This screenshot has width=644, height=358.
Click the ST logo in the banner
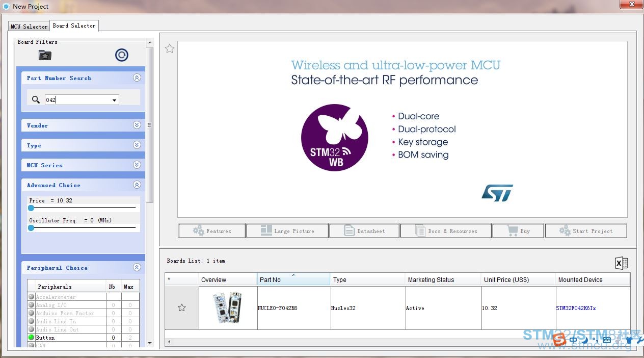point(497,193)
